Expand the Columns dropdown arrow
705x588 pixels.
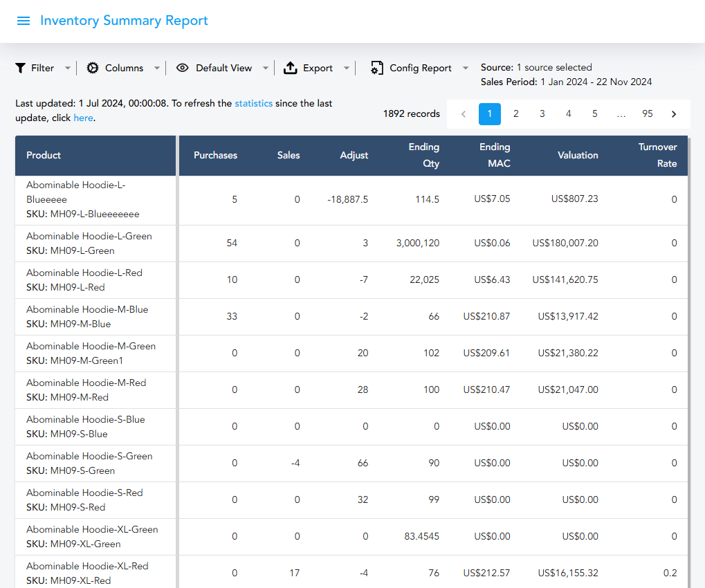point(157,68)
